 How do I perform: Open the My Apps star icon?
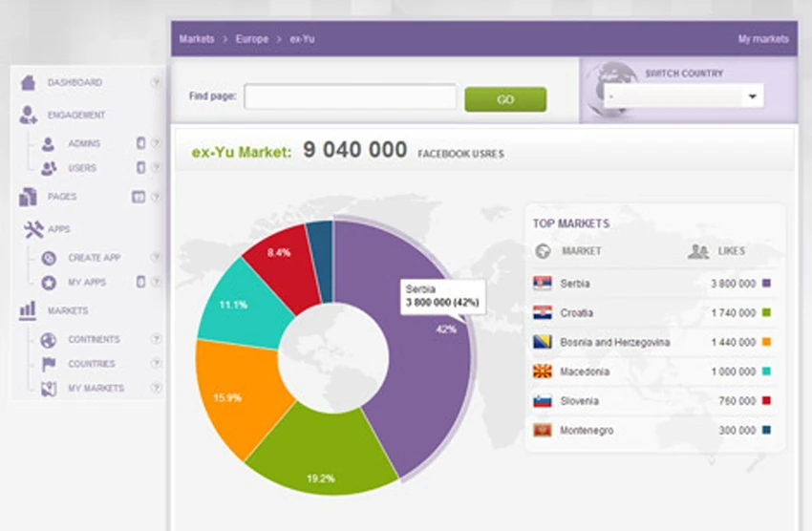(49, 283)
